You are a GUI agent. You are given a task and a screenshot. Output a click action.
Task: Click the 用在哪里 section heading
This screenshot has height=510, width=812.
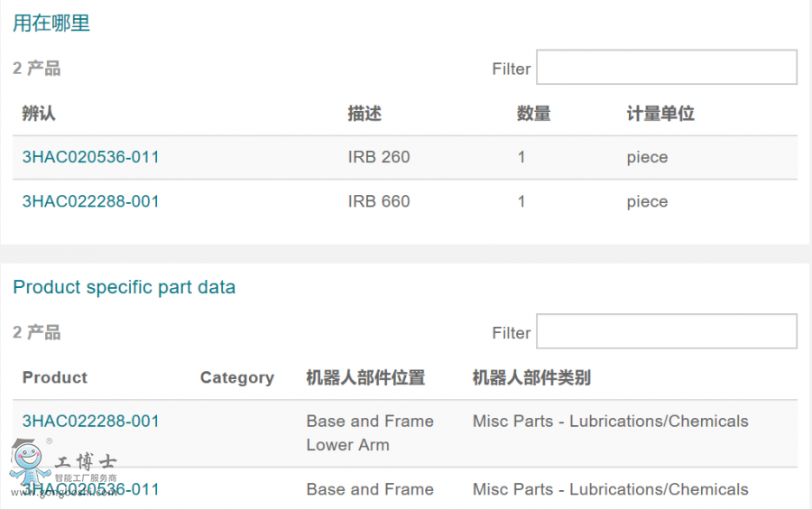click(51, 23)
